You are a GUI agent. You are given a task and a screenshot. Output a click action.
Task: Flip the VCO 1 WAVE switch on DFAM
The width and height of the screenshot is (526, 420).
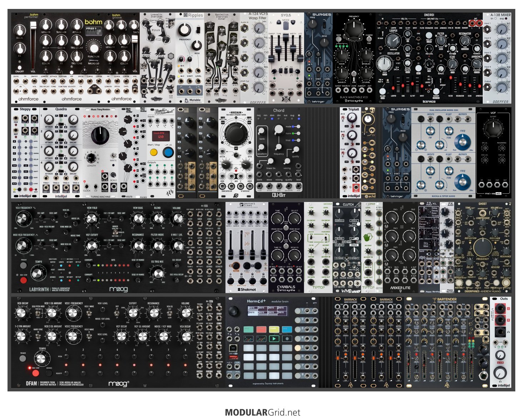(x=88, y=313)
